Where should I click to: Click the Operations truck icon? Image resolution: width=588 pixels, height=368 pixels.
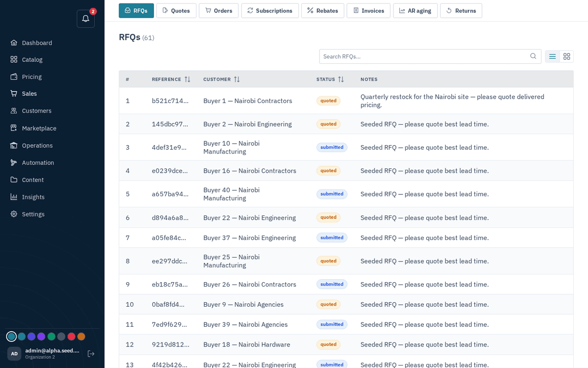point(14,145)
